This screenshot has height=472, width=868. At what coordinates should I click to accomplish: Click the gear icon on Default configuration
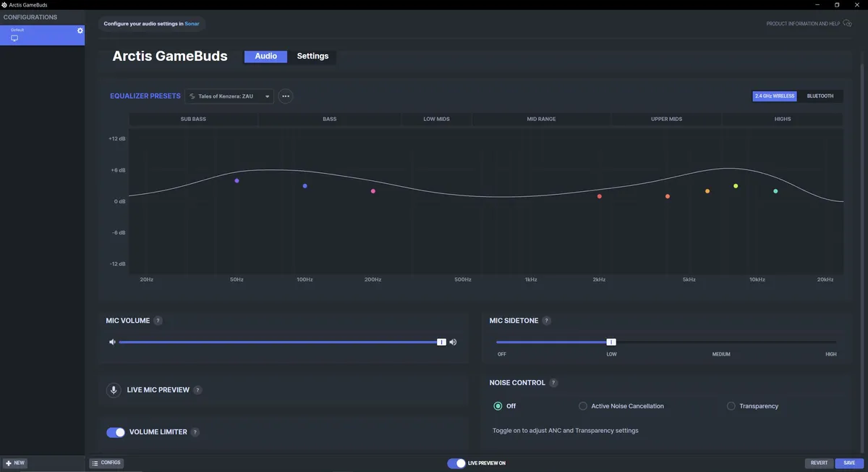80,30
